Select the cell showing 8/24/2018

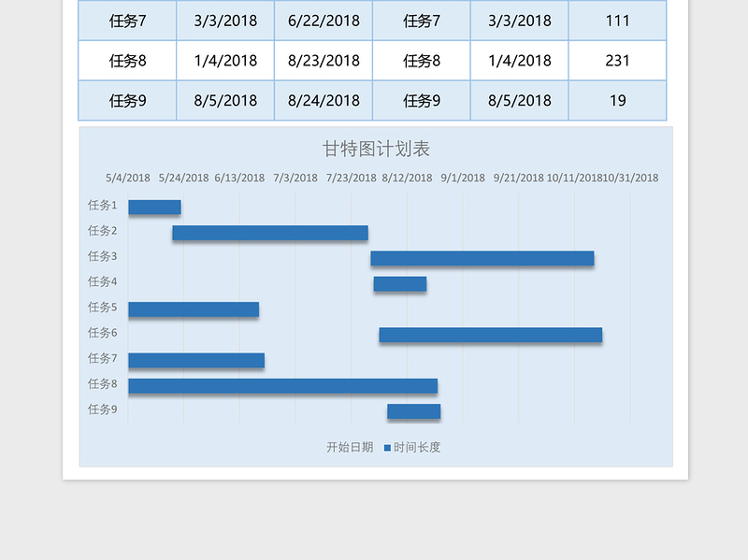323,100
